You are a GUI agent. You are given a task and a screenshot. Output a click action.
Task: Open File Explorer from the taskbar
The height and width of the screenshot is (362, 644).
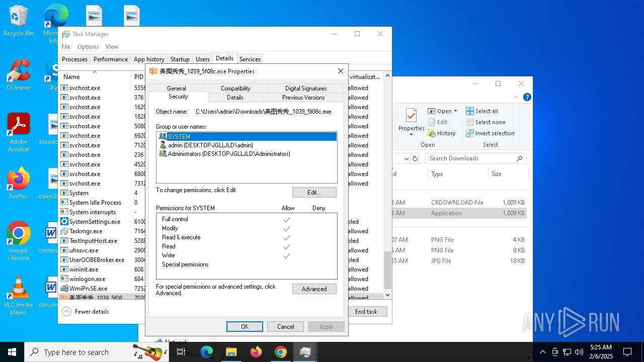point(231,352)
